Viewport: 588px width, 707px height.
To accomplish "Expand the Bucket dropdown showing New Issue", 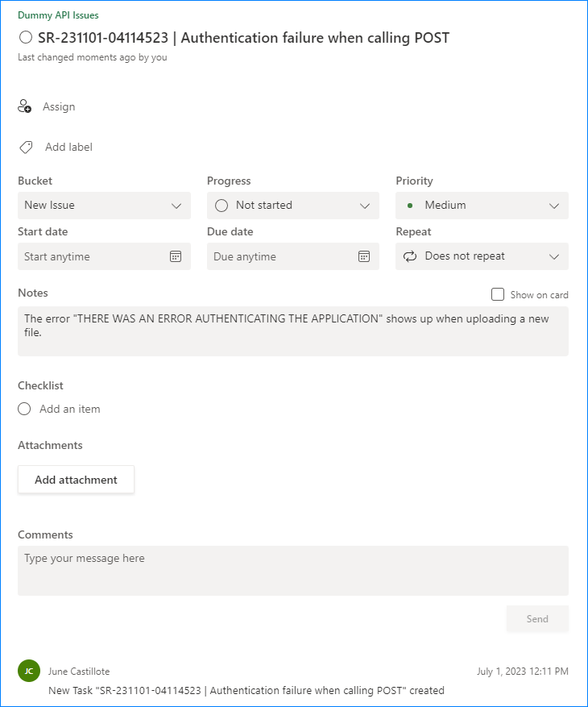I will point(104,206).
